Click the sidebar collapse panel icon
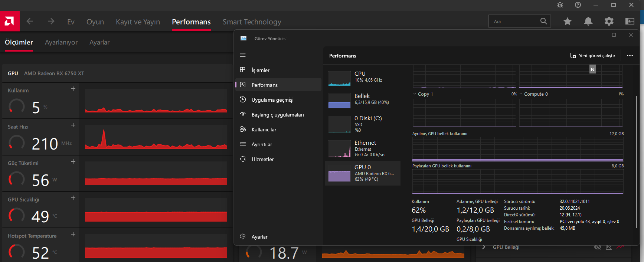The width and height of the screenshot is (644, 262). [x=630, y=22]
